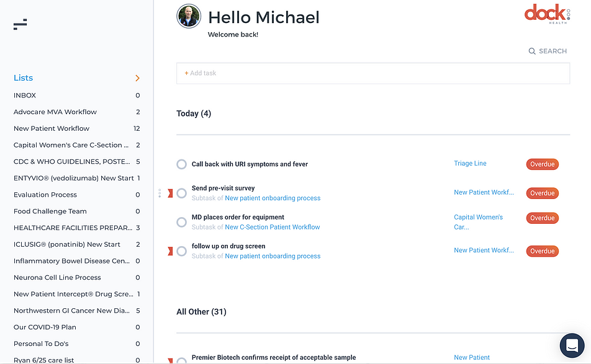Expand the Lists section chevron
This screenshot has width=591, height=364.
(137, 78)
